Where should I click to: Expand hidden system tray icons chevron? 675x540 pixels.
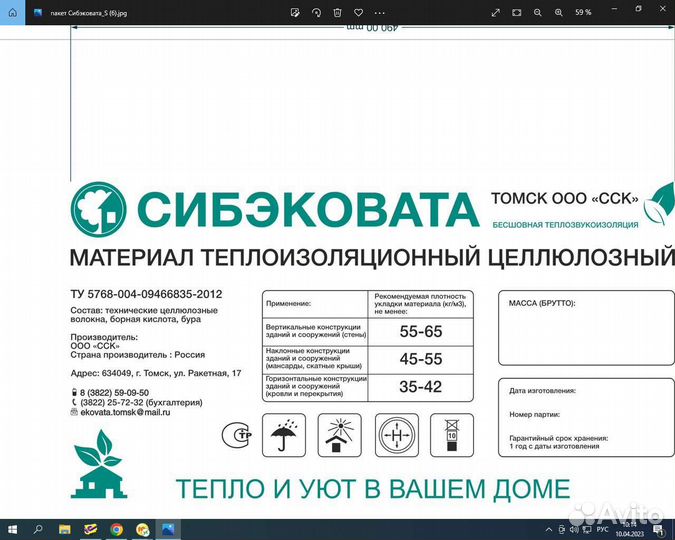pyautogui.click(x=549, y=530)
